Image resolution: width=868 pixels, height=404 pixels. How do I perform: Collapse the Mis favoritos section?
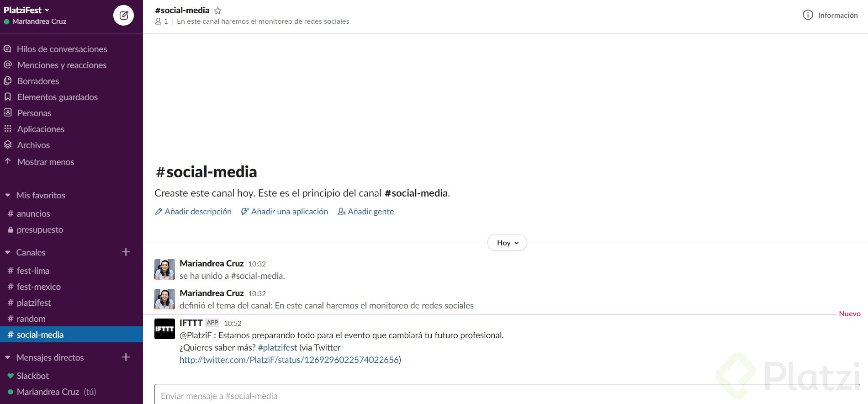coord(8,195)
